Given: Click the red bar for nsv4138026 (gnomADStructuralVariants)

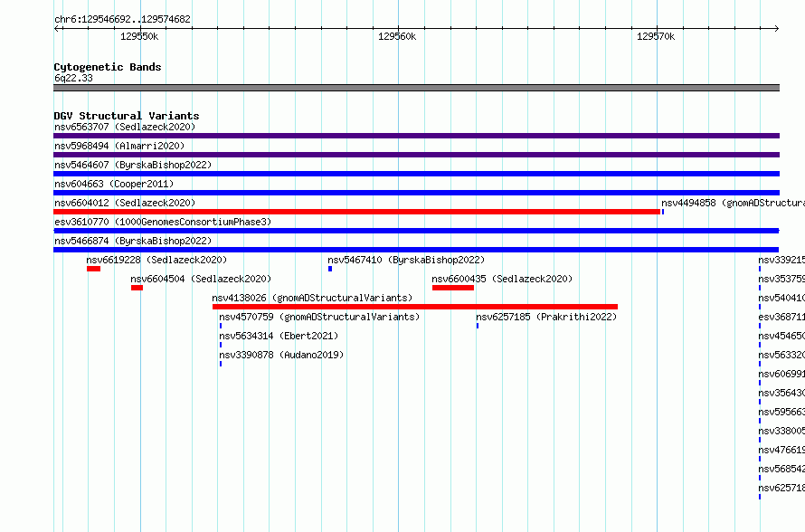Looking at the screenshot, I should tap(415, 307).
